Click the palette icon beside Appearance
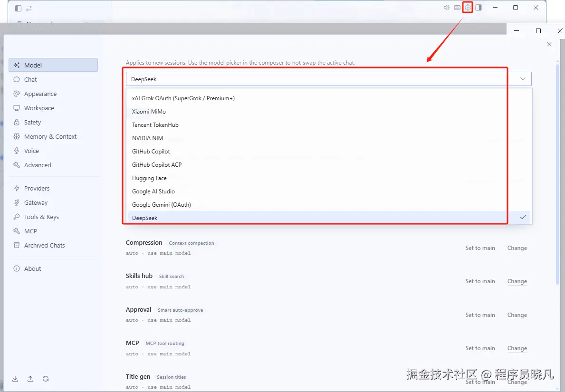The height and width of the screenshot is (392, 565). [x=17, y=94]
